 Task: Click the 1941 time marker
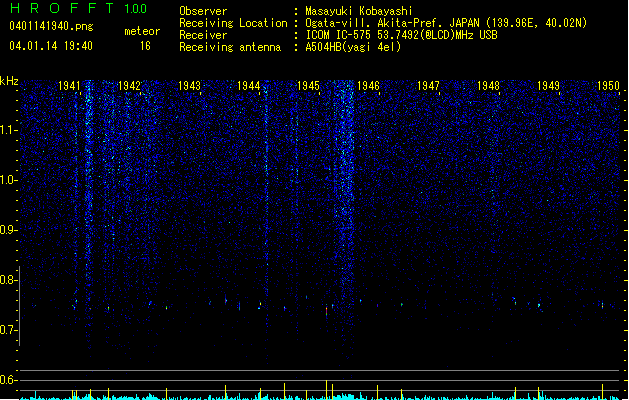(69, 86)
